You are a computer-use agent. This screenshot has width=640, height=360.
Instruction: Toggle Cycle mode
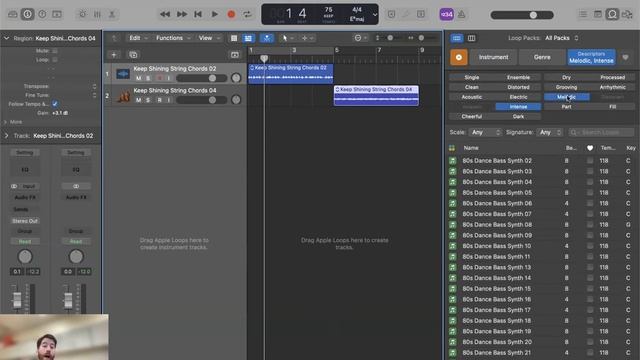point(247,14)
